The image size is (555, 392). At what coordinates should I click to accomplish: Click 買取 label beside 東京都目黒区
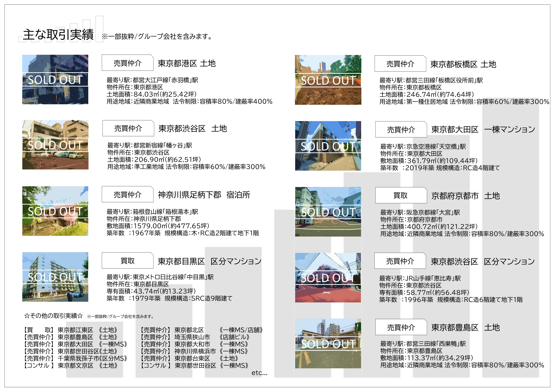[127, 260]
